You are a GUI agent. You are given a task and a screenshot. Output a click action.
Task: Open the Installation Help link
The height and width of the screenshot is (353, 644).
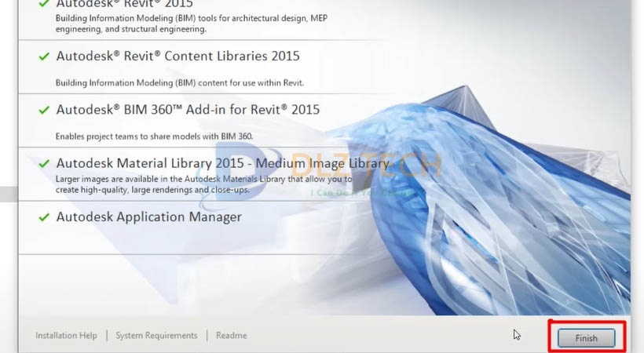click(x=66, y=336)
